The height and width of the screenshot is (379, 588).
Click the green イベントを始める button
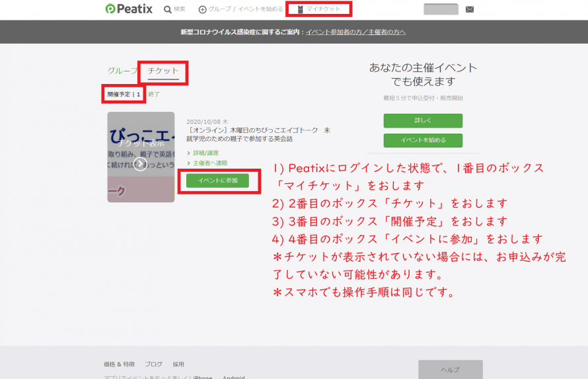tap(423, 140)
